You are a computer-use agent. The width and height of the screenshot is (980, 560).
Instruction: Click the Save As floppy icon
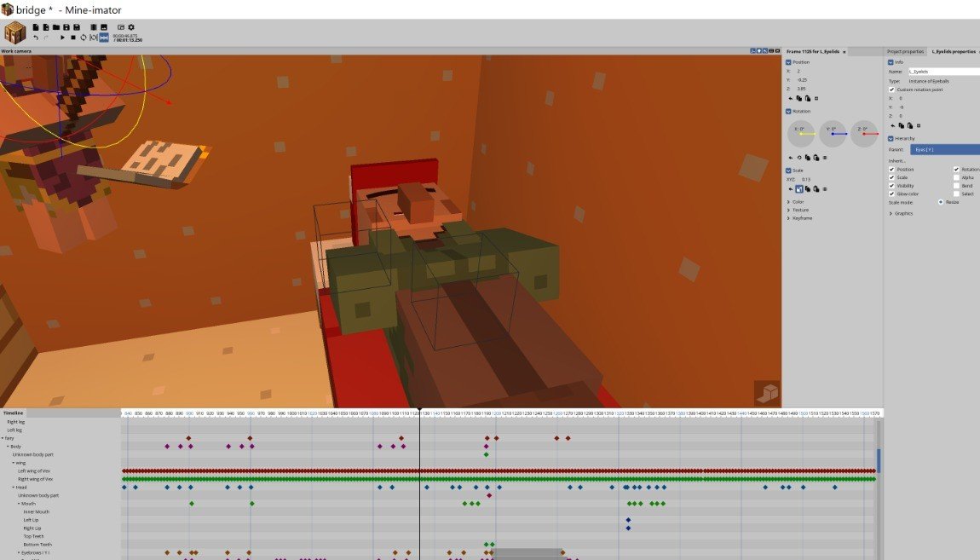tap(76, 27)
